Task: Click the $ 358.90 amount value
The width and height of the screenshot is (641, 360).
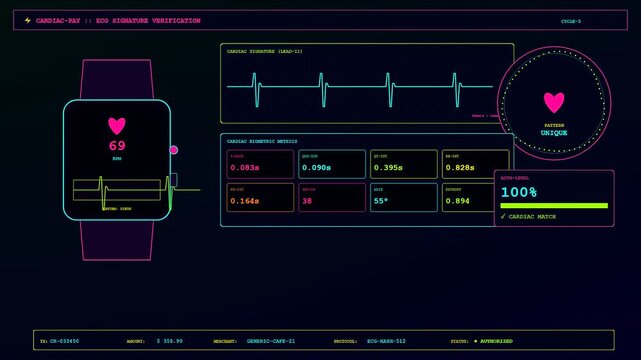Action: point(170,341)
